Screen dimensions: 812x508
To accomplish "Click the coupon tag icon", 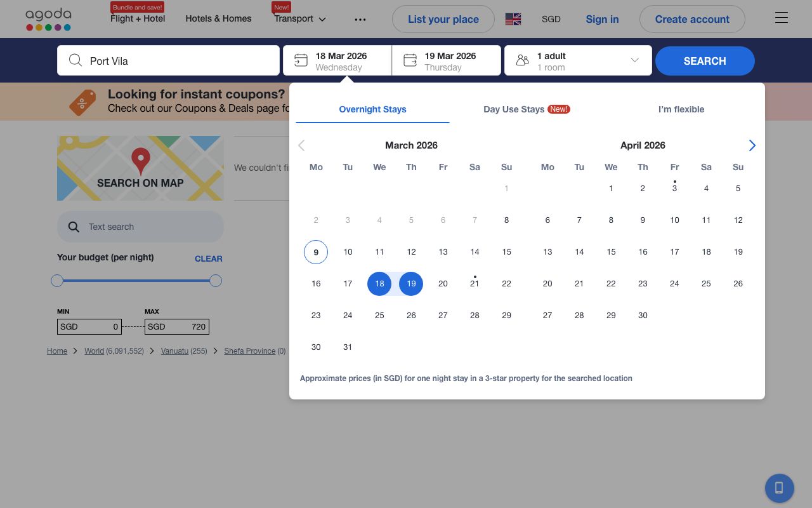I will point(82,102).
